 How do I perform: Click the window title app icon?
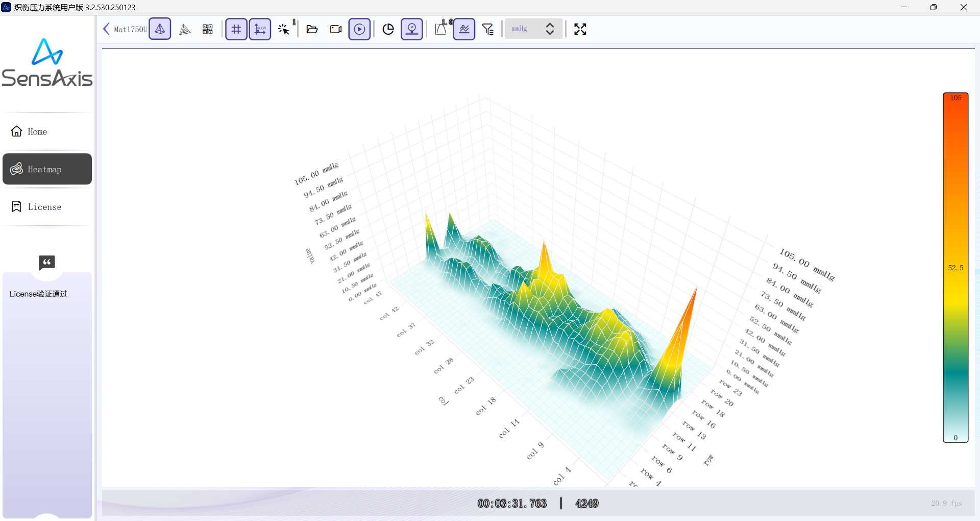point(6,7)
